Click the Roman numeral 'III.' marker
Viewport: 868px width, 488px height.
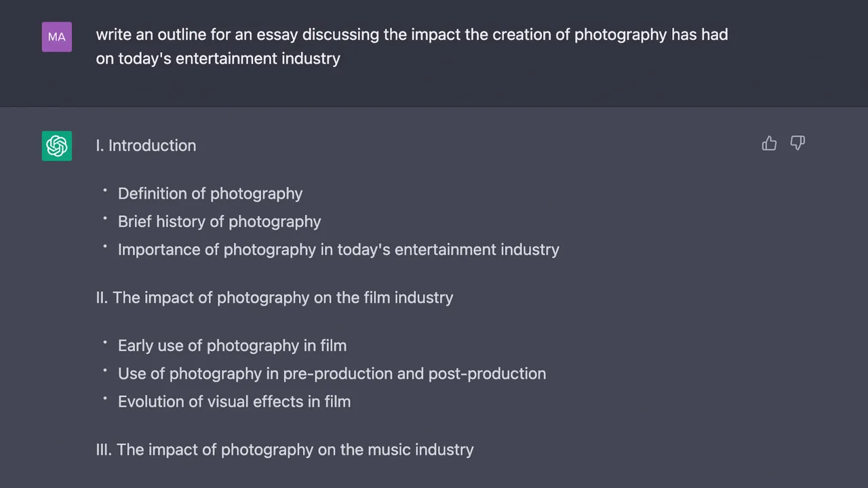tap(104, 449)
